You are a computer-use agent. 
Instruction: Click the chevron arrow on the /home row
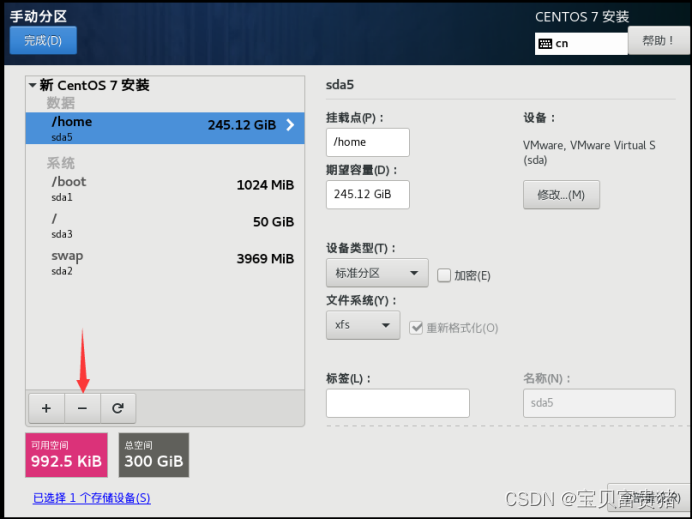coord(290,125)
